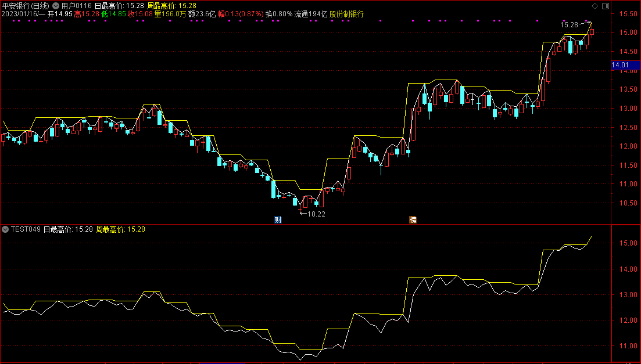
Task: Toggle the side panel icon at top-right
Action: 605,5
